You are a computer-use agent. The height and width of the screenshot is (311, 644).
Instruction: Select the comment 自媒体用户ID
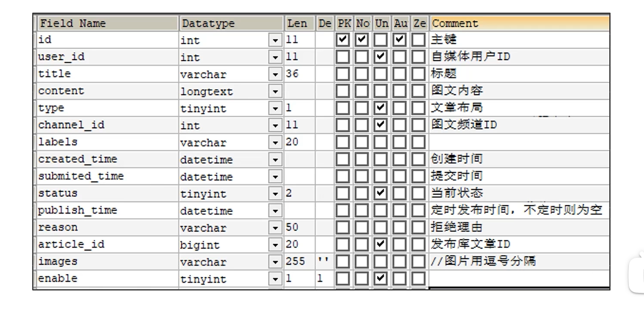coord(471,57)
